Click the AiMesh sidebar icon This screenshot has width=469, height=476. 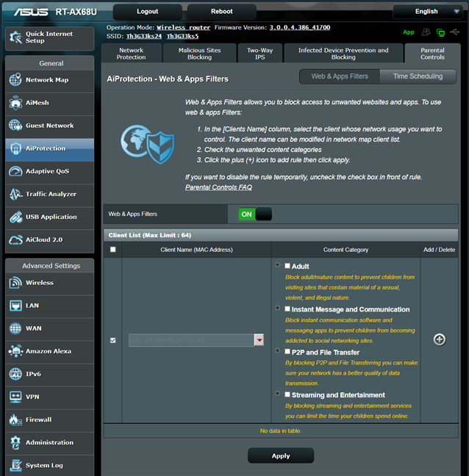coord(15,103)
